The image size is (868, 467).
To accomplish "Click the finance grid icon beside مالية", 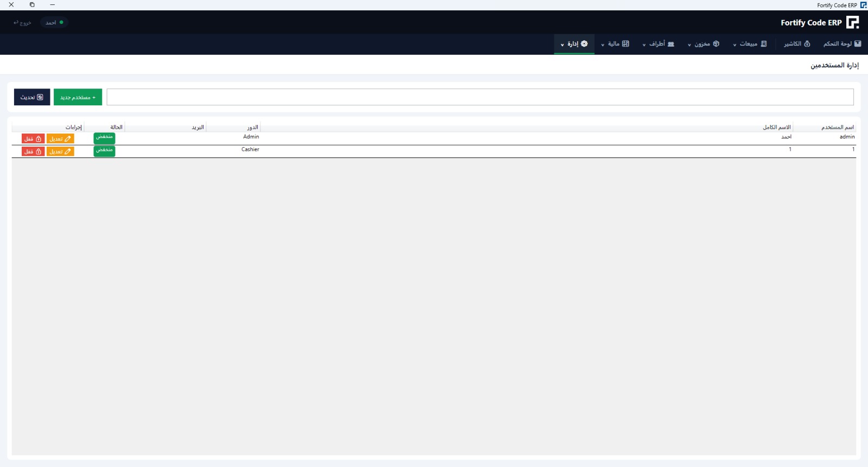I will click(x=626, y=43).
